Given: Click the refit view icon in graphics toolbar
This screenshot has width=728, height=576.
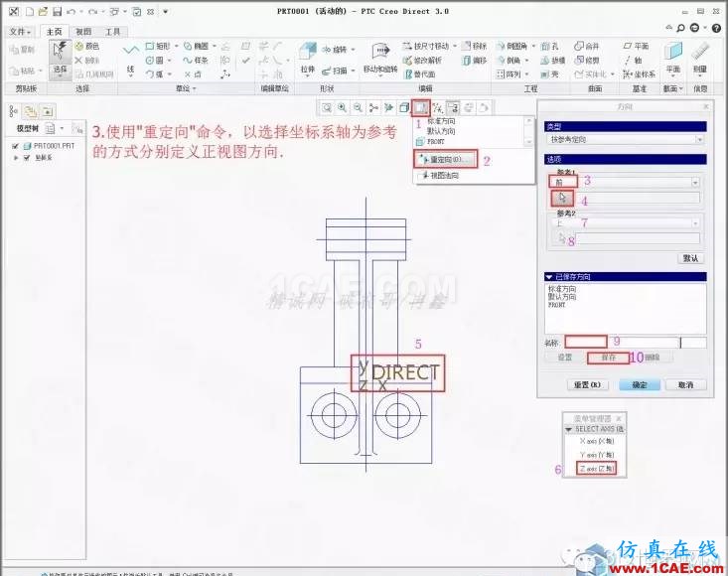Looking at the screenshot, I should tap(327, 107).
